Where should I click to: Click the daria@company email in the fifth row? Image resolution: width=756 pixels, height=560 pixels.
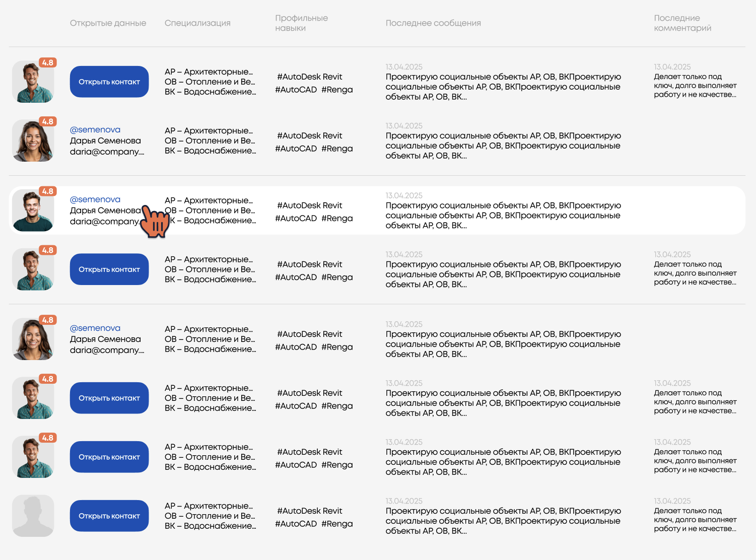click(107, 350)
